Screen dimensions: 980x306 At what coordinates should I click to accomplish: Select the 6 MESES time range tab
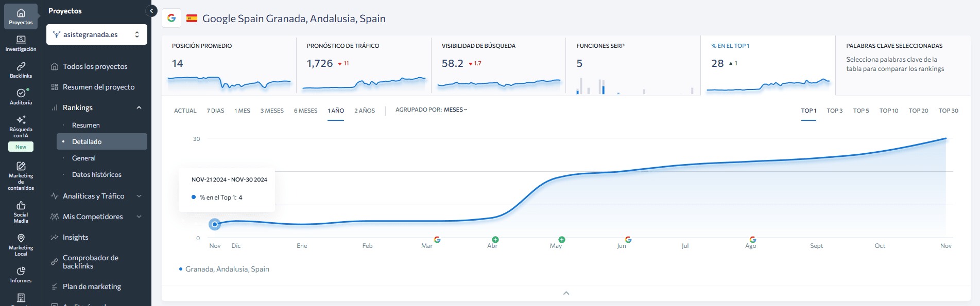click(305, 111)
